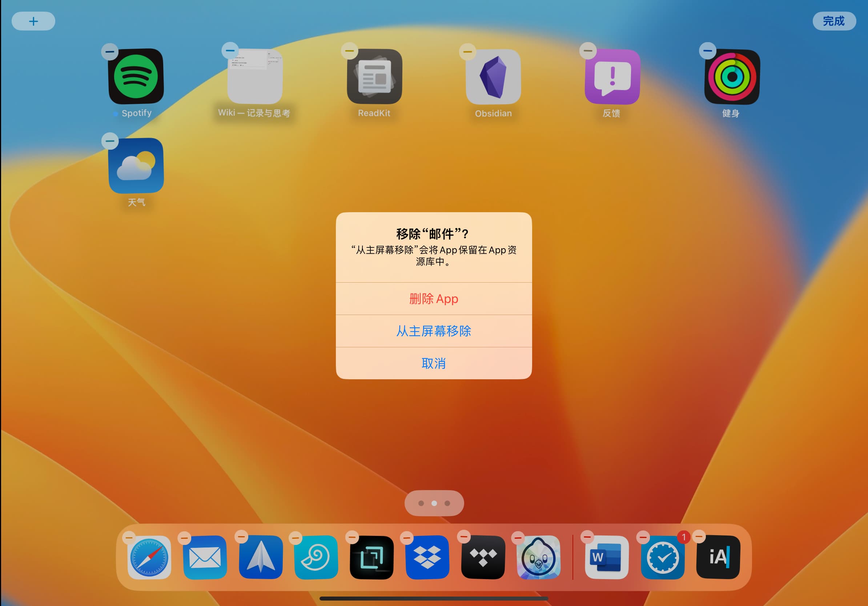
Task: Launch Microsoft Word from the dock
Action: (607, 557)
